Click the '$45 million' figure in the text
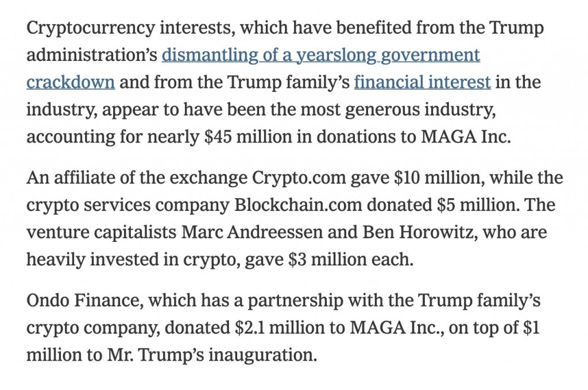The image size is (588, 390). [x=247, y=137]
